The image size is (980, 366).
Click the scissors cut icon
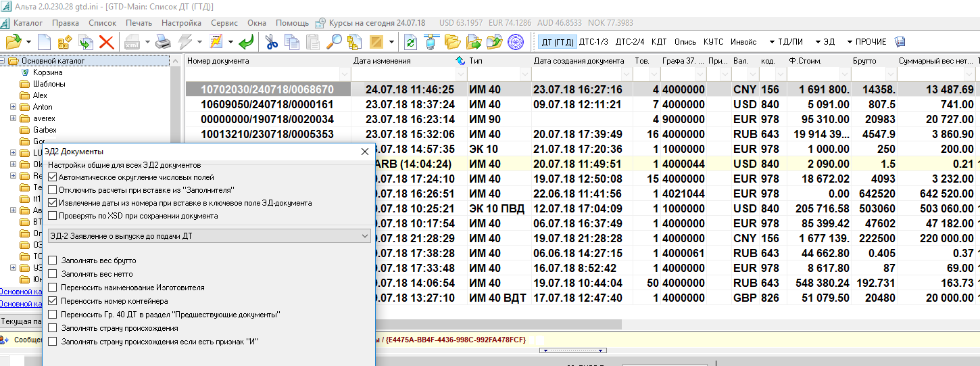click(x=272, y=42)
